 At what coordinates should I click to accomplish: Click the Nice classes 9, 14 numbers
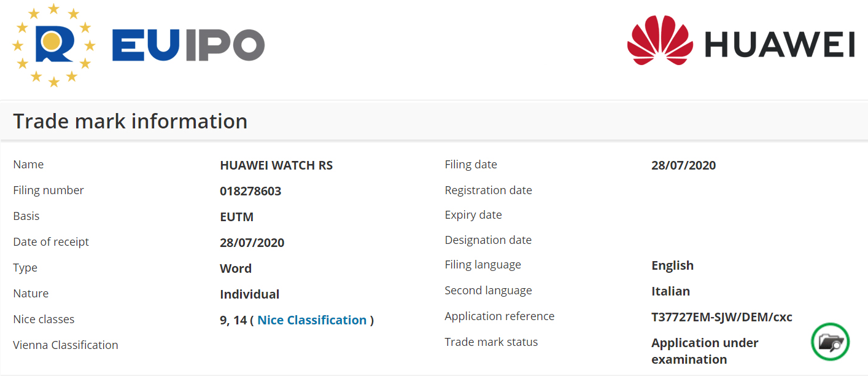point(233,320)
